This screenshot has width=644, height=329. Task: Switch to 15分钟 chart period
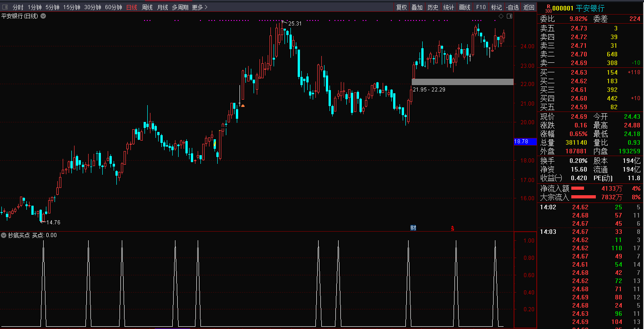click(x=72, y=7)
